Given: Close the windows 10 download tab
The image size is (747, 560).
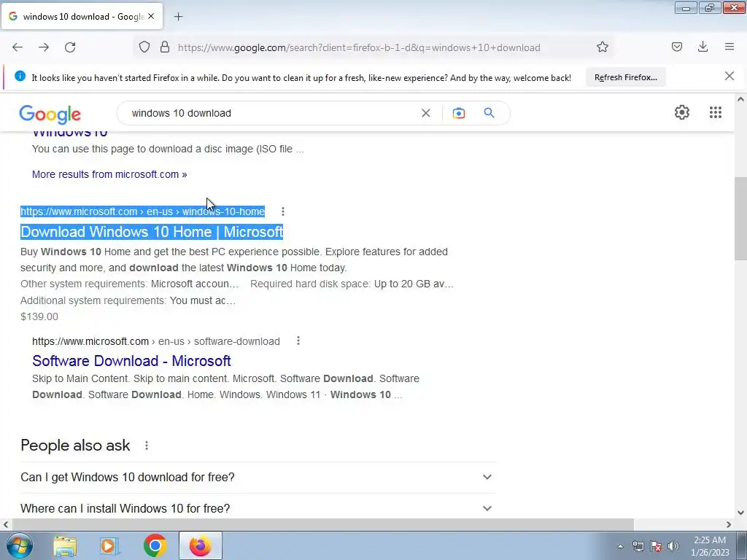Looking at the screenshot, I should (x=151, y=16).
